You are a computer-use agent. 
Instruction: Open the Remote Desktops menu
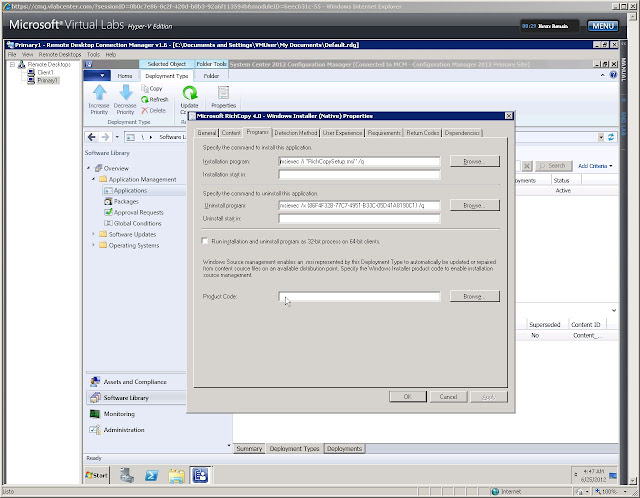(x=60, y=54)
